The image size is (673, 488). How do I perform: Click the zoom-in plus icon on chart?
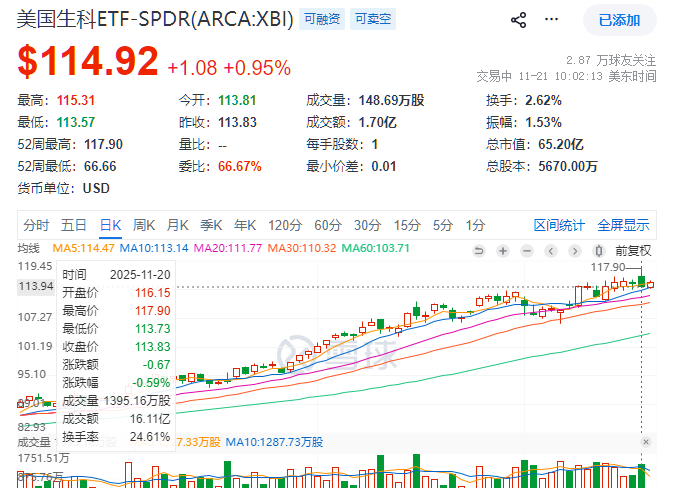503,251
